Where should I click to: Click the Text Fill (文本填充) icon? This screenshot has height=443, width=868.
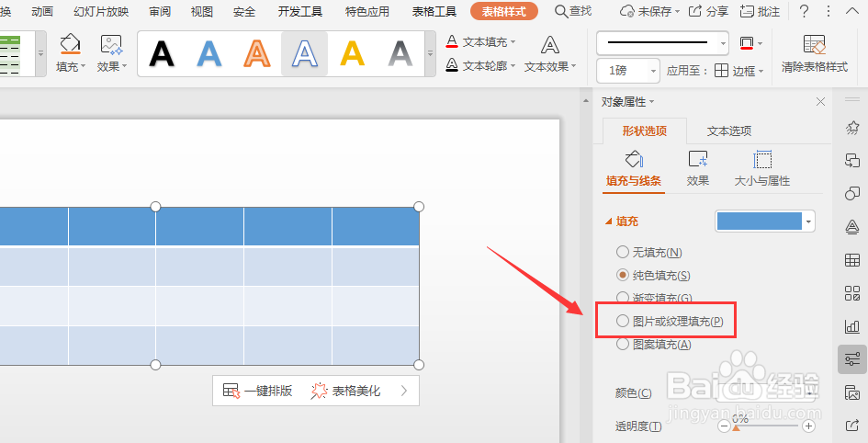(x=452, y=41)
